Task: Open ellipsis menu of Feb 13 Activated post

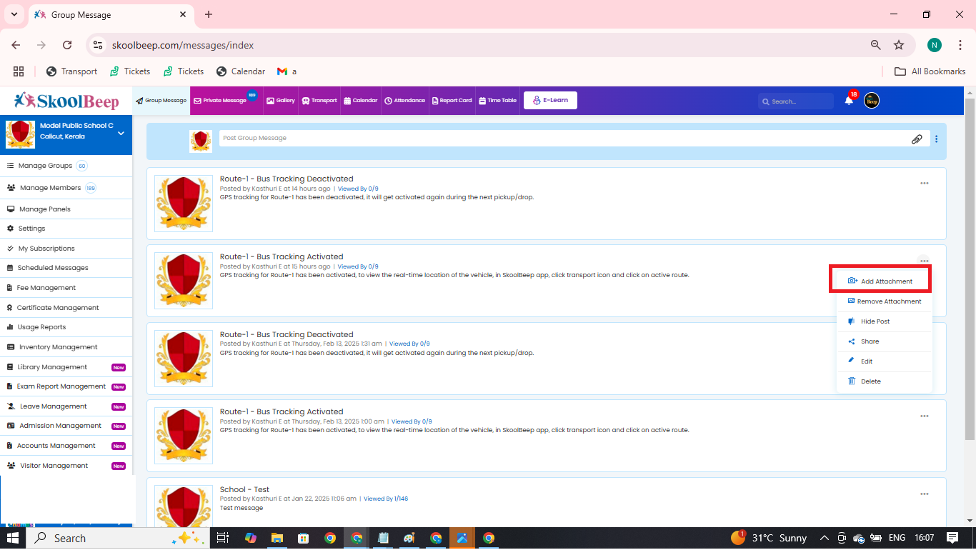Action: [924, 416]
